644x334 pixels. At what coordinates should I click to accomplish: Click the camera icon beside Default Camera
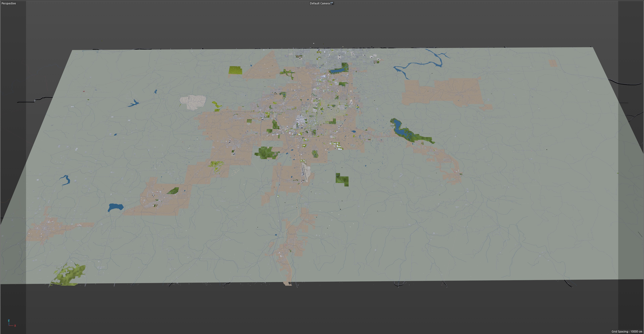pos(332,3)
